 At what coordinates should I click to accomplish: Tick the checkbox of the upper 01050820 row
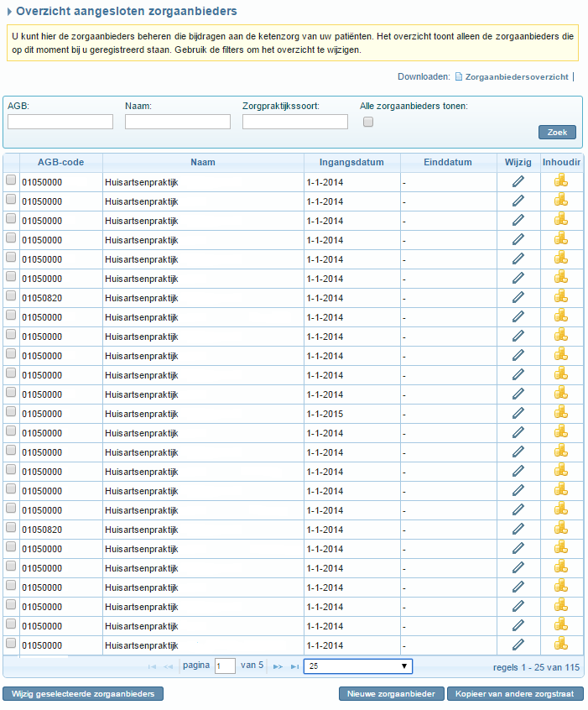pos(11,296)
